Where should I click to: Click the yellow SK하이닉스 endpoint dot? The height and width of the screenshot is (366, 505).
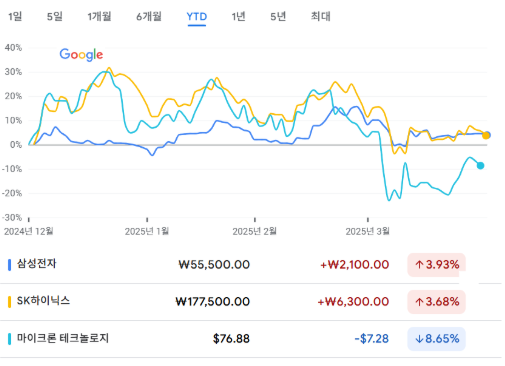pos(486,136)
